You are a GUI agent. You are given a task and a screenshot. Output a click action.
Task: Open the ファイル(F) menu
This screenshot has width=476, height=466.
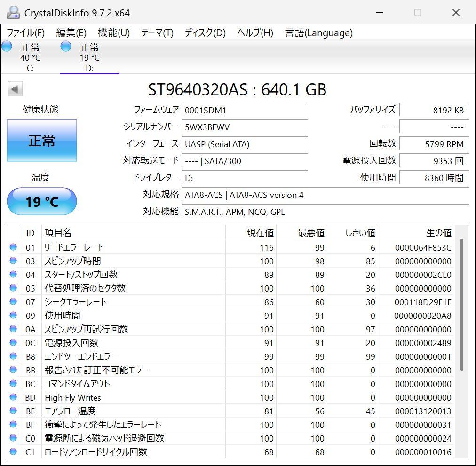[25, 32]
